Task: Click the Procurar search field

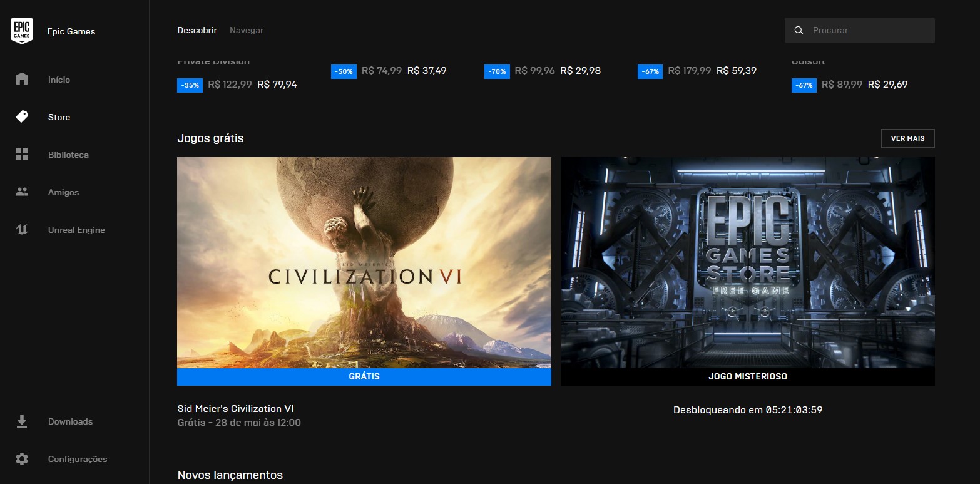Action: point(860,30)
